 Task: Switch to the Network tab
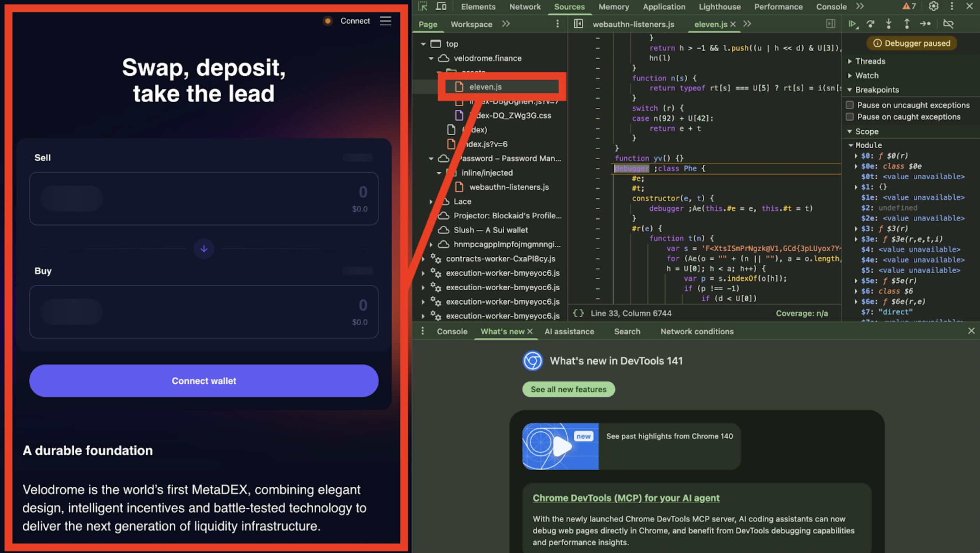point(525,7)
